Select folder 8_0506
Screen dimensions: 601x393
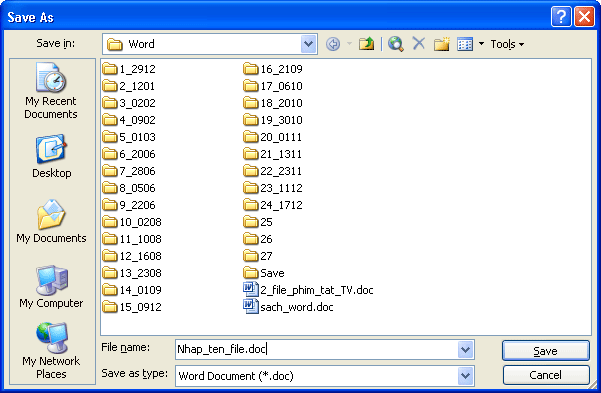tap(129, 188)
